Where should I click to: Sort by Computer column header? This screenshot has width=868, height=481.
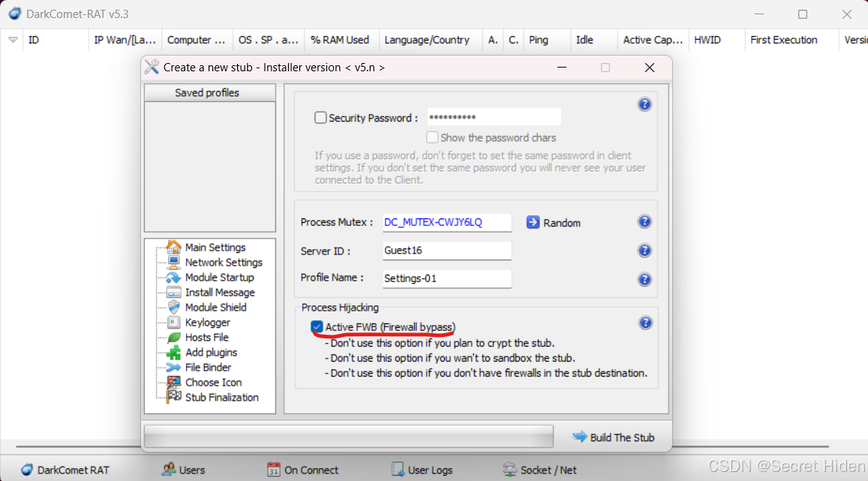click(197, 40)
